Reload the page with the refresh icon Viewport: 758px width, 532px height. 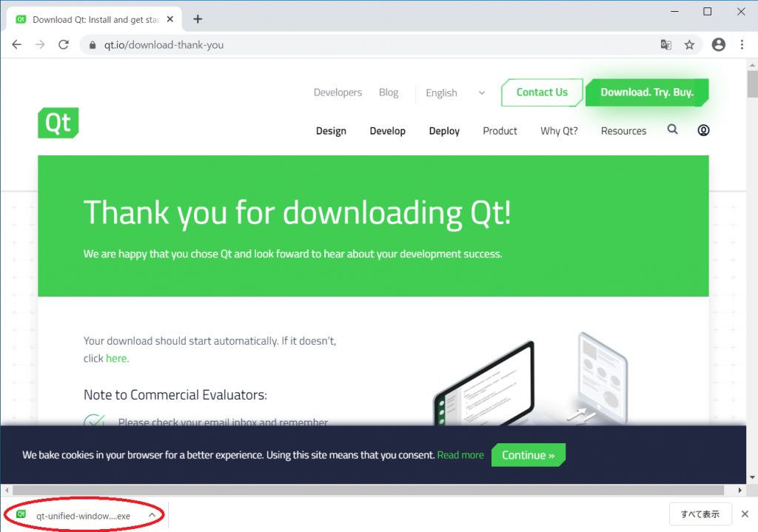(63, 44)
